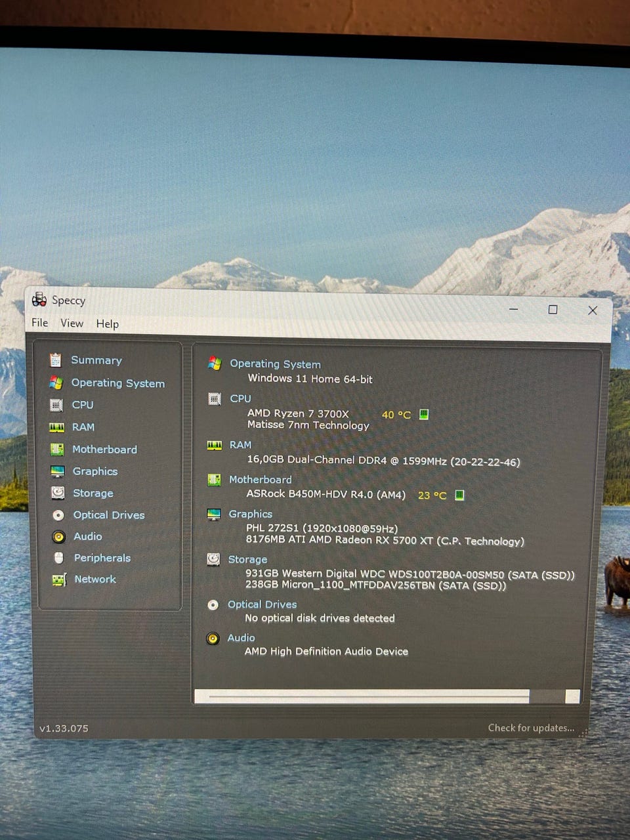The width and height of the screenshot is (630, 840).
Task: Click RAM heading link in summary
Action: [241, 445]
